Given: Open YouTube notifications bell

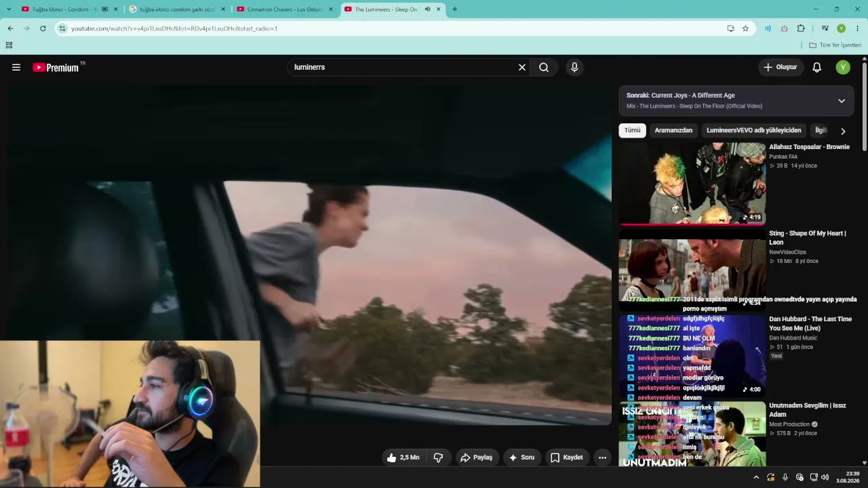Looking at the screenshot, I should click(x=817, y=67).
